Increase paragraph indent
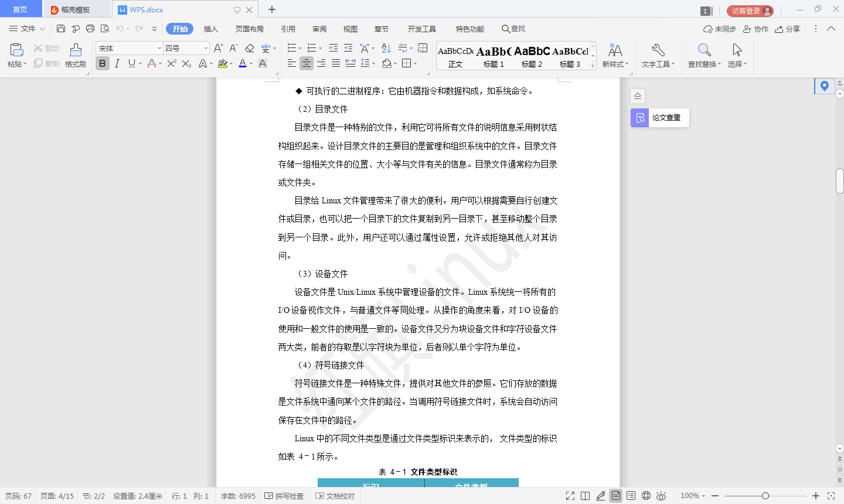Screen dimensions: 844x504 tap(348, 48)
